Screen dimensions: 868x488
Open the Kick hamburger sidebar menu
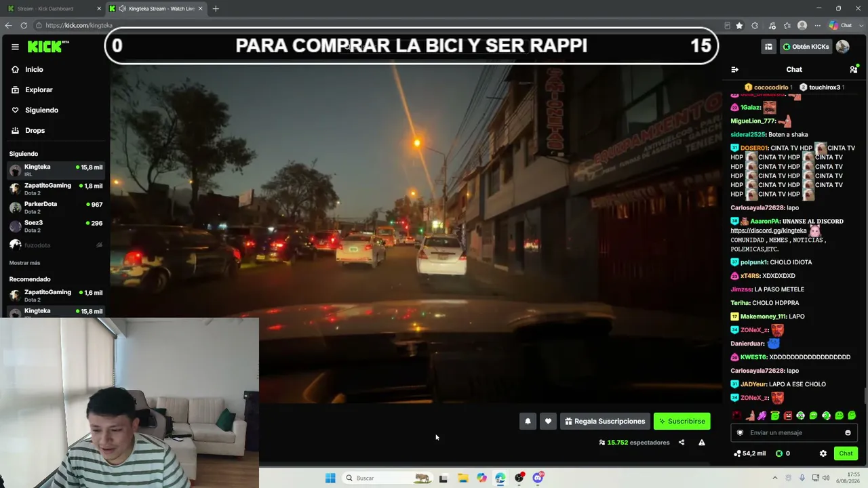[15, 47]
